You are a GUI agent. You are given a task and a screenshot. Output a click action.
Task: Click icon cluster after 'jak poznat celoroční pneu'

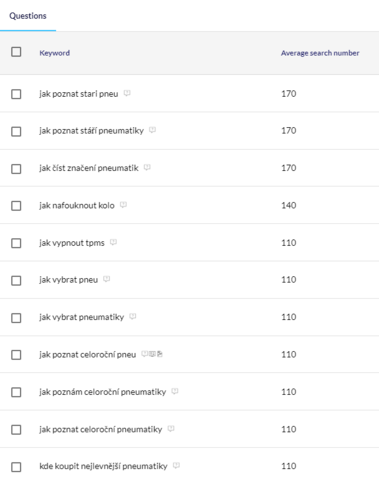152,354
